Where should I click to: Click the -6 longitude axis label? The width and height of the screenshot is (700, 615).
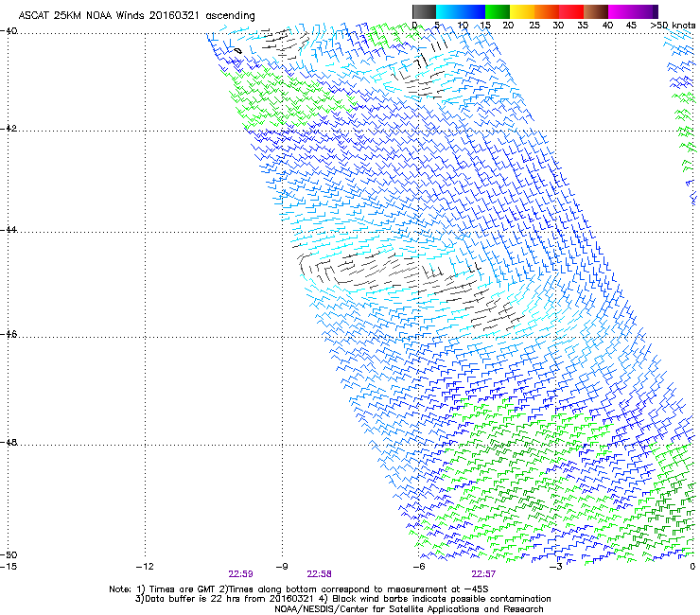point(419,567)
